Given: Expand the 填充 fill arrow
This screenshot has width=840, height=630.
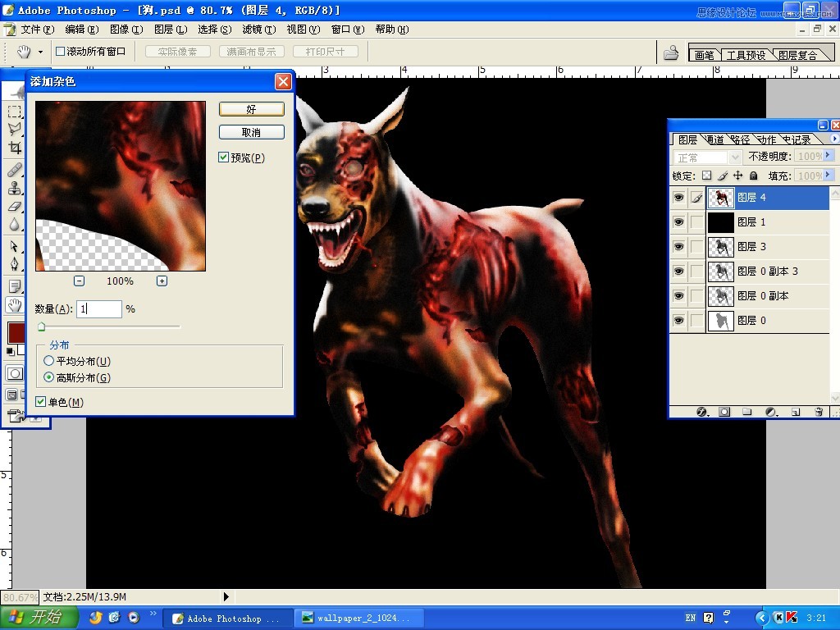Looking at the screenshot, I should point(829,175).
